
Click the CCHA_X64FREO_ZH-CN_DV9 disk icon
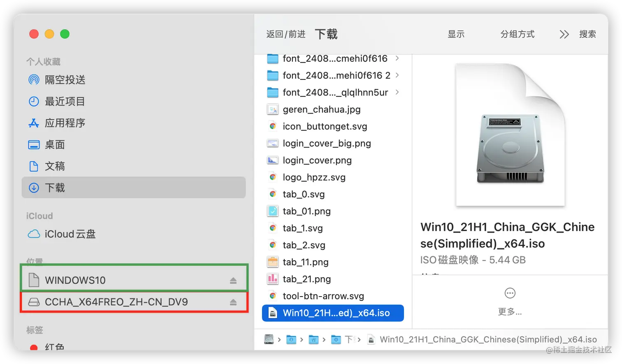(x=34, y=302)
